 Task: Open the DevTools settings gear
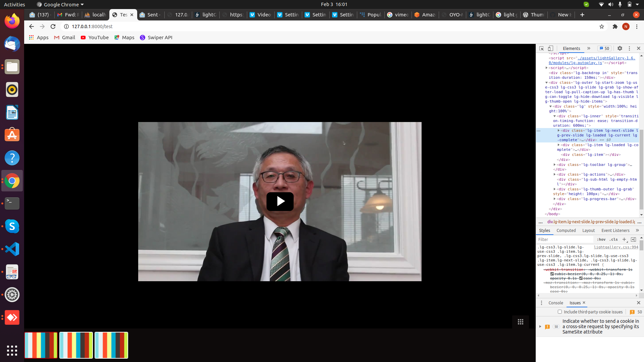620,48
